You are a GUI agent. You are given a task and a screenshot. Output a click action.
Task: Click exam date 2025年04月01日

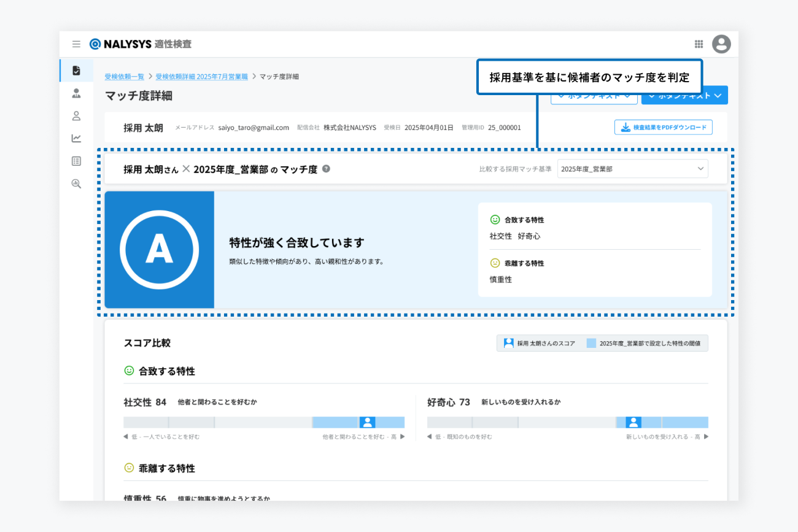(x=428, y=128)
